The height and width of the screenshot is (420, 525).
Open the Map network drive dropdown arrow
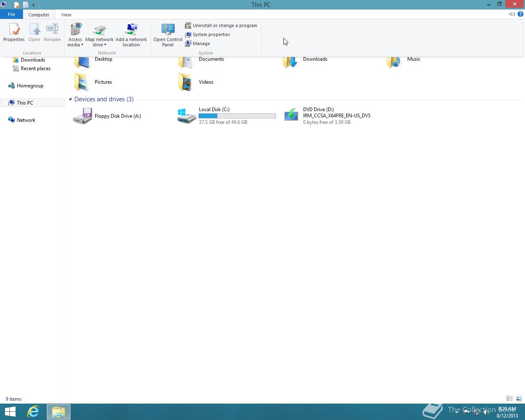click(105, 45)
